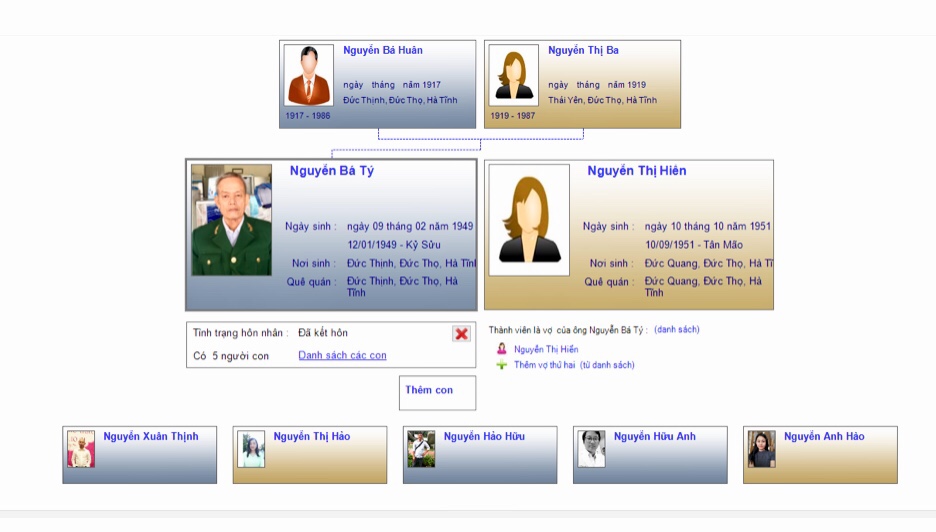Open Nguyễn Bá Huân's avatar picture
This screenshot has height=532, width=936.
point(309,75)
